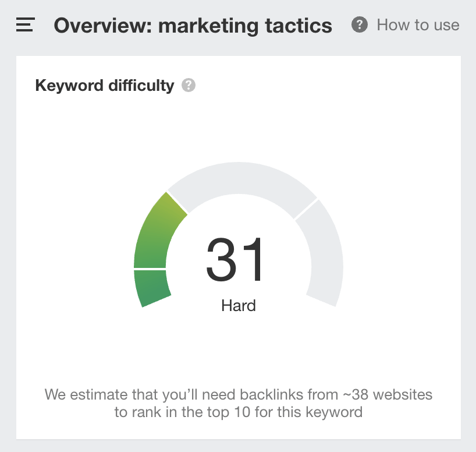Click the help icon next to Keyword difficulty
This screenshot has height=452, width=476.
click(x=189, y=86)
